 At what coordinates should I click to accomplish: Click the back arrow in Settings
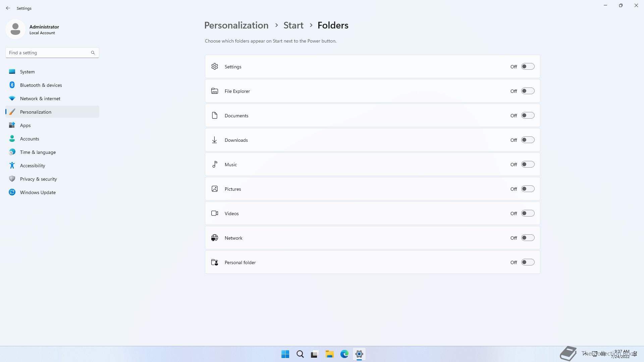click(8, 8)
